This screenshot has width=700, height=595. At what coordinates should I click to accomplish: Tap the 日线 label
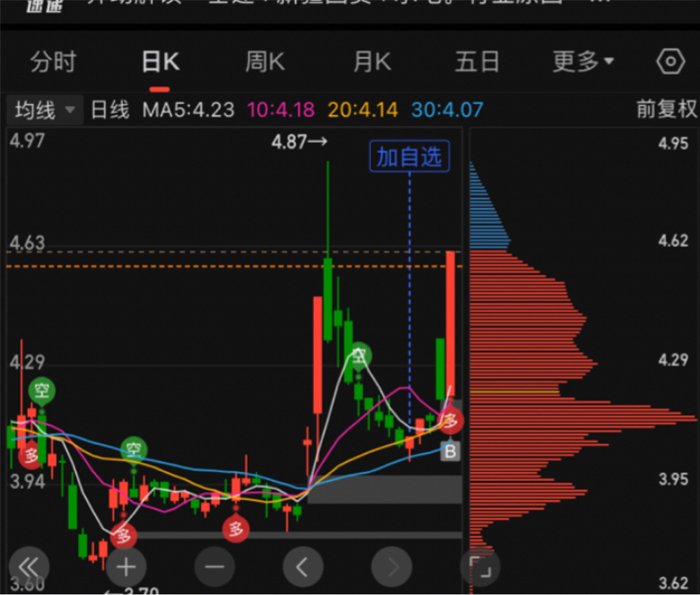(x=110, y=110)
